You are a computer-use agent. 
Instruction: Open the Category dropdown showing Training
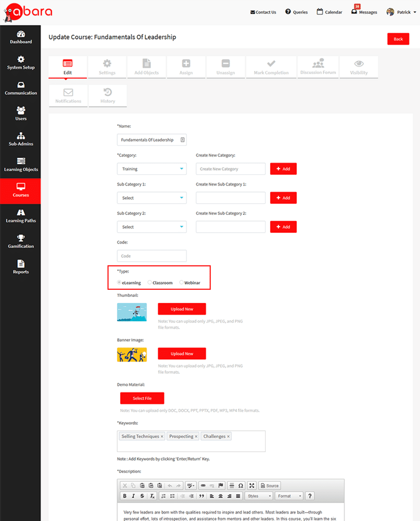[x=152, y=169]
